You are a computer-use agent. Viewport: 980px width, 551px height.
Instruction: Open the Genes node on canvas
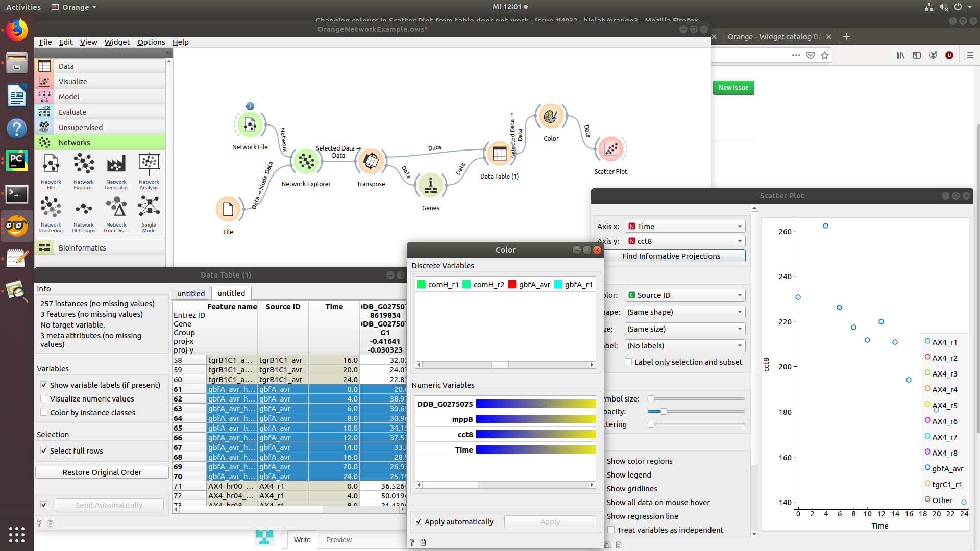pyautogui.click(x=430, y=186)
